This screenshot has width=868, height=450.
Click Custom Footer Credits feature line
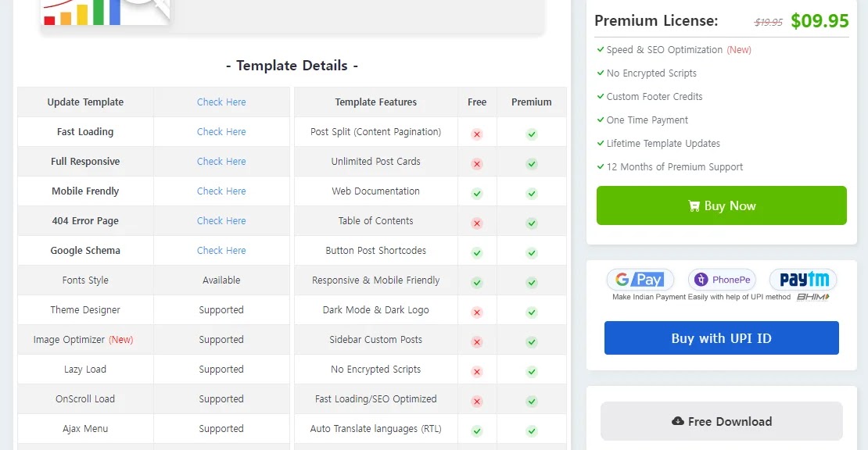649,97
